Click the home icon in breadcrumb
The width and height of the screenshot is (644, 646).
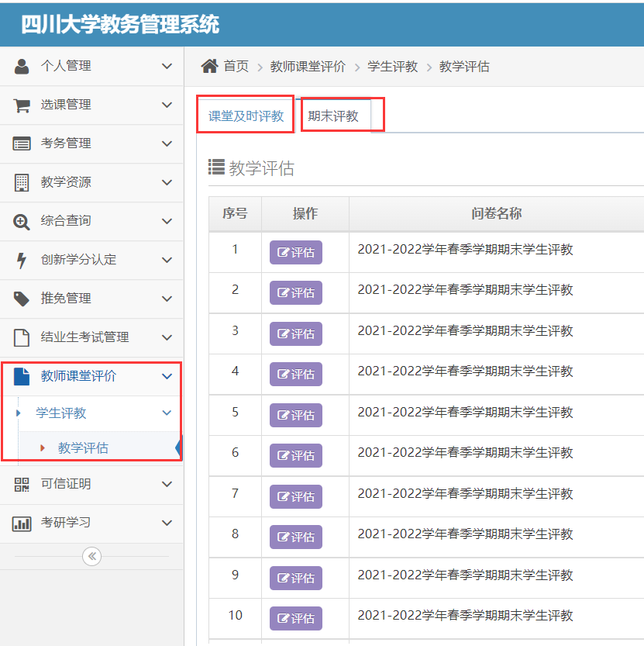209,67
